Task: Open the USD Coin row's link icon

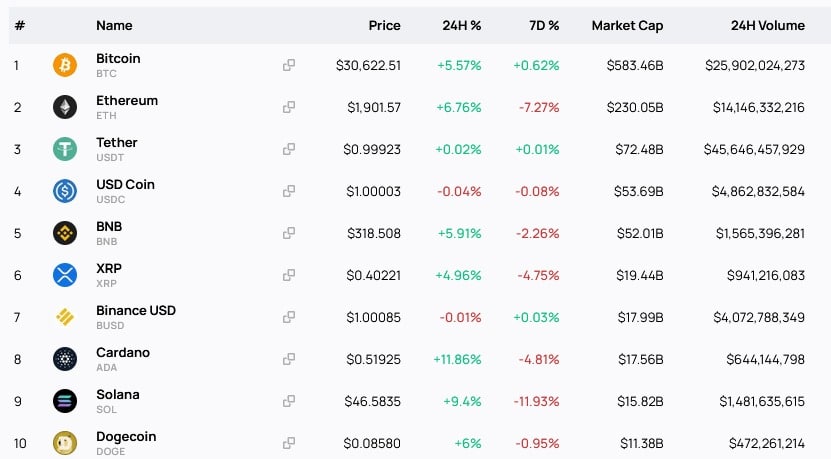Action: point(289,191)
